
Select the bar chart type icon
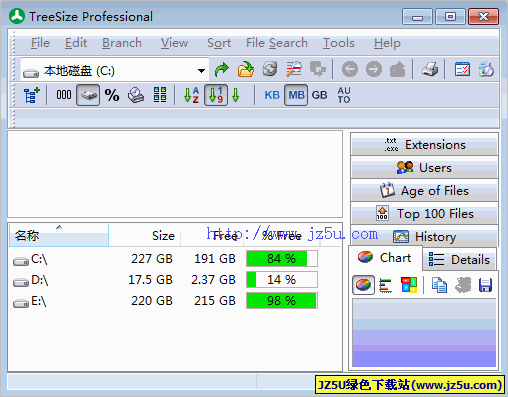pos(386,285)
